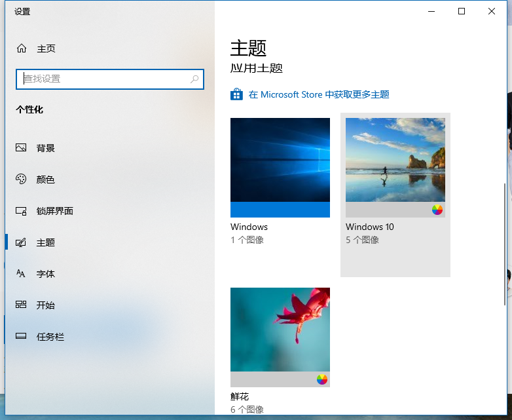512x420 pixels.
Task: Minimize the 设置 window
Action: click(431, 11)
